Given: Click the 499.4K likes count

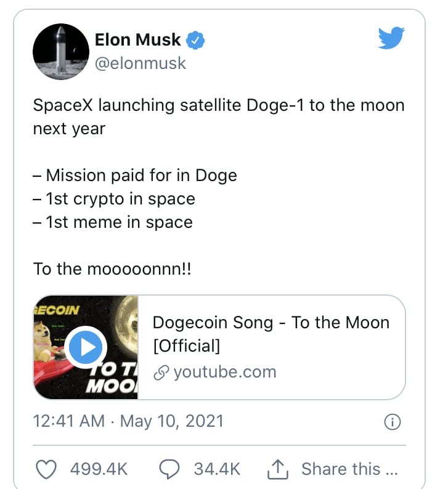Looking at the screenshot, I should [99, 469].
